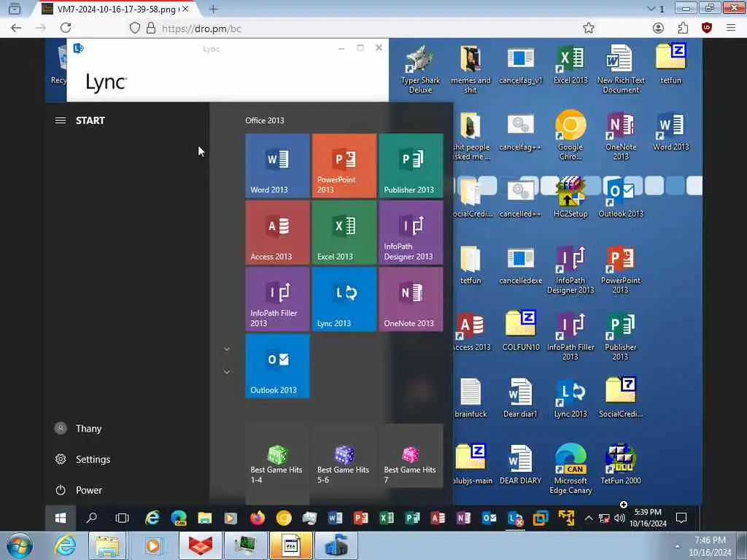Bookmark this page with the star icon

point(589,28)
